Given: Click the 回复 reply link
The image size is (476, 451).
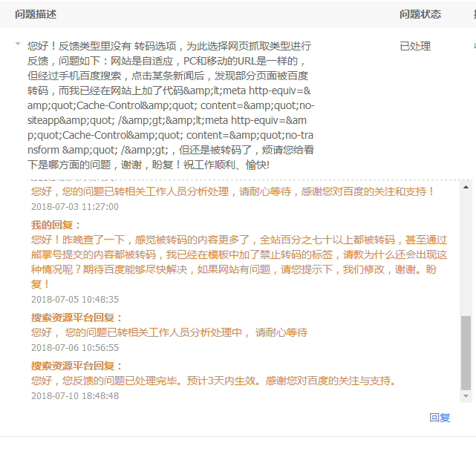Looking at the screenshot, I should click(440, 418).
